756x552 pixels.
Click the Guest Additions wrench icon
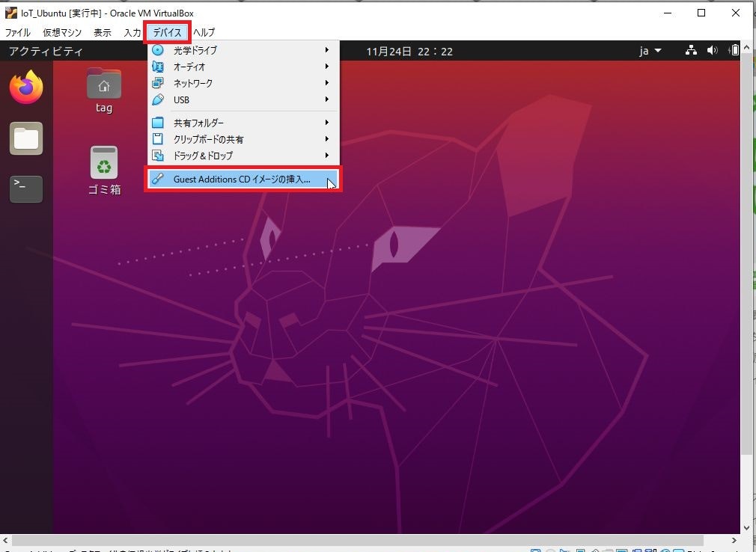point(158,179)
